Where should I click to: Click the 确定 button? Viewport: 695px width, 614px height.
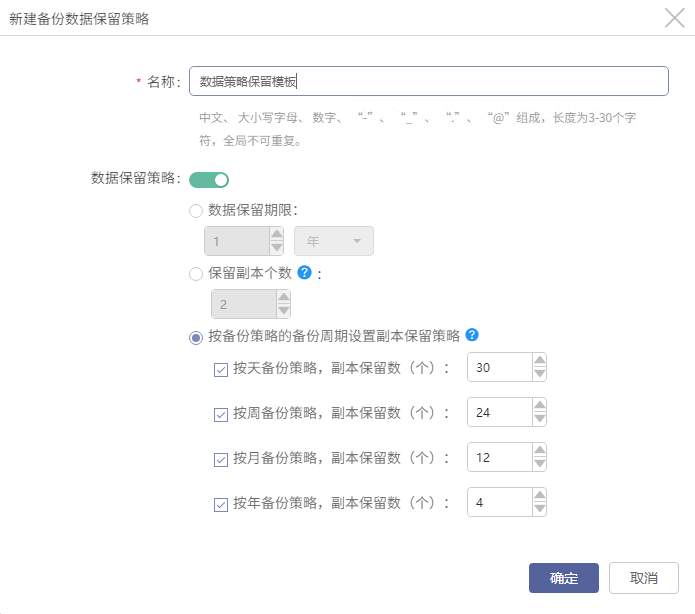coord(564,578)
